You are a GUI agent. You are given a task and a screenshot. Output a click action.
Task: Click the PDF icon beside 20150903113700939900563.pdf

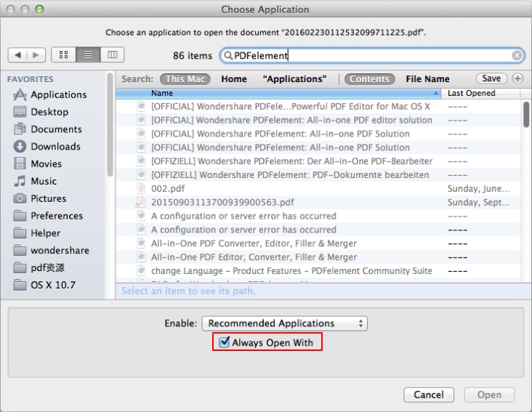140,202
